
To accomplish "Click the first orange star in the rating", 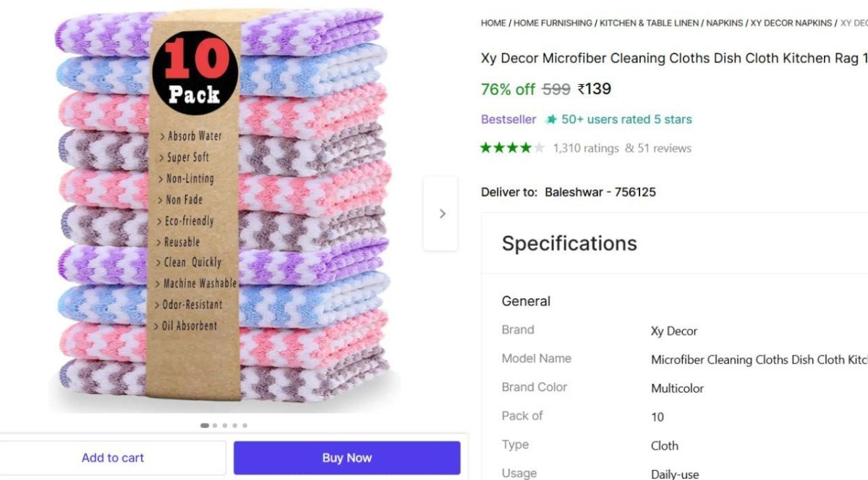I will [485, 147].
